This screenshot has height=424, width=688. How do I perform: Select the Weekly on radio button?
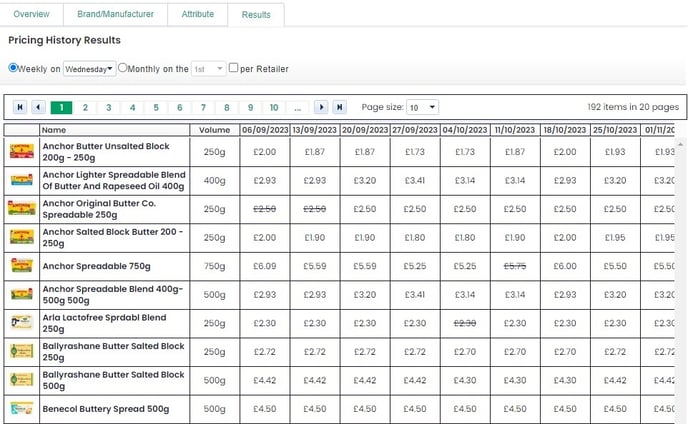[x=13, y=68]
